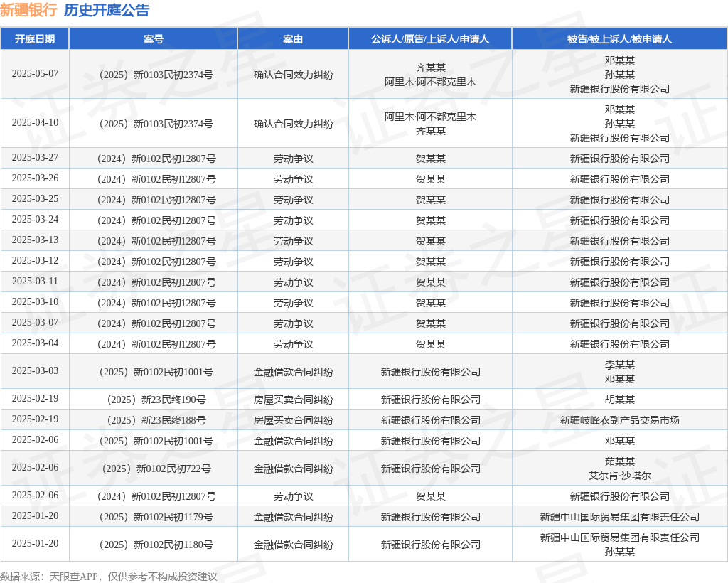Click defendant 新疆岐峰农副产品交易市场
Viewport: 728px width, 583px height.
620,420
